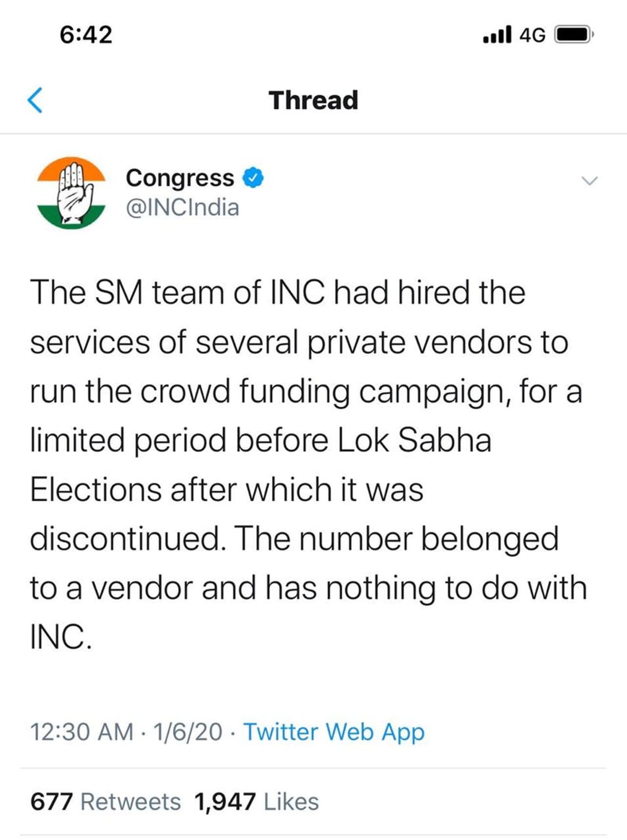Image resolution: width=627 pixels, height=840 pixels.
Task: Open the @INCIndia handle
Action: coord(183,208)
